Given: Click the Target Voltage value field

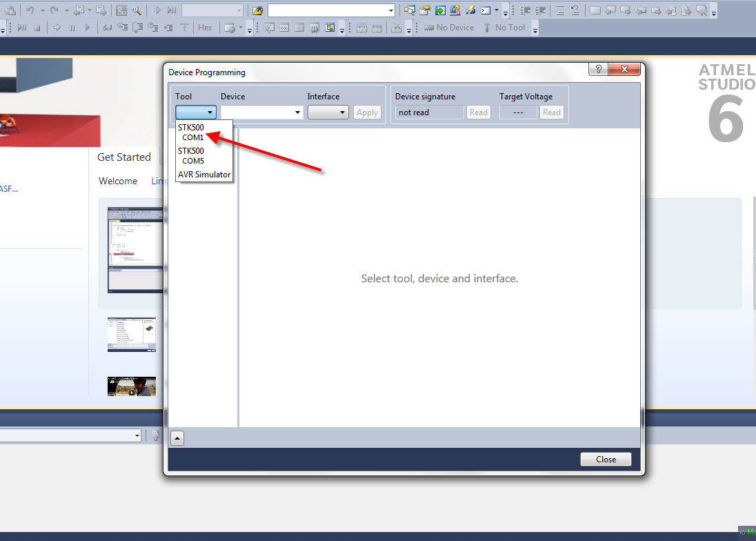Looking at the screenshot, I should (x=518, y=112).
